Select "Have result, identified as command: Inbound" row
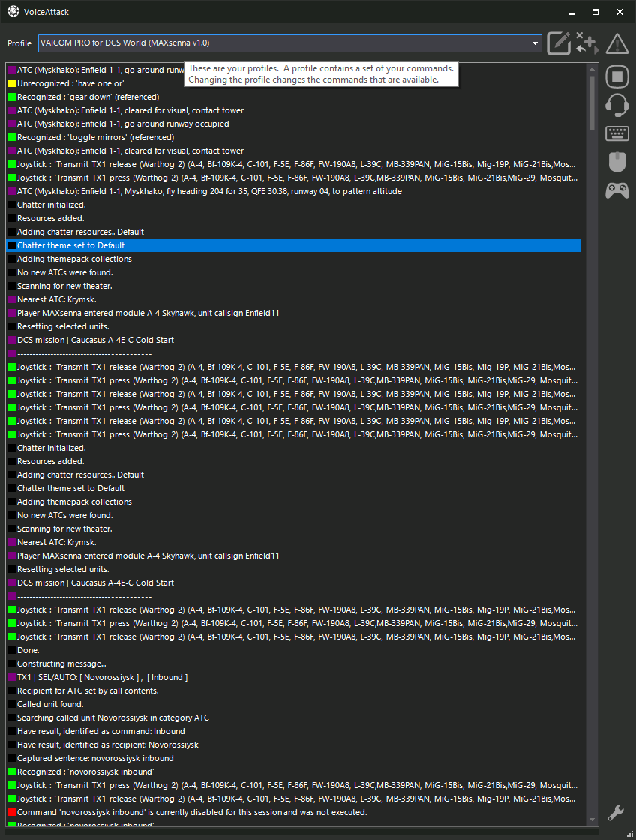 point(293,732)
